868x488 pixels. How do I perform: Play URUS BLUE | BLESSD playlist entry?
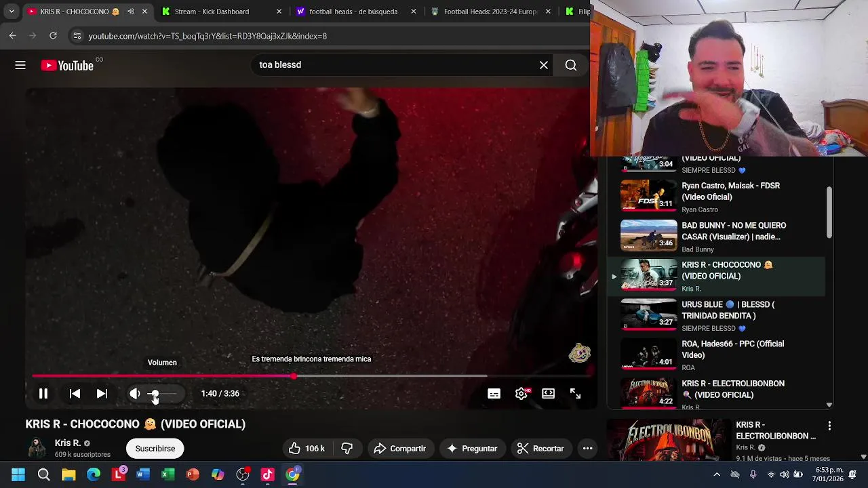pyautogui.click(x=716, y=316)
